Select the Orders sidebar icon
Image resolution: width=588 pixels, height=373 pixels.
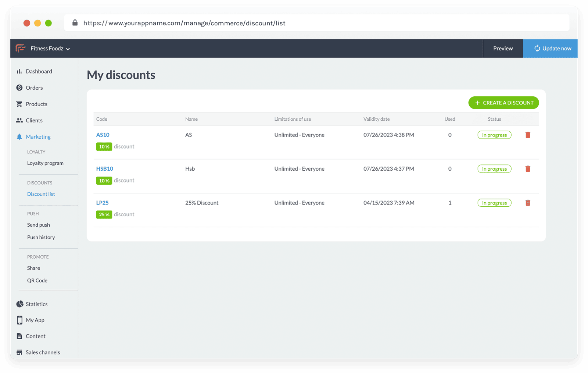19,88
